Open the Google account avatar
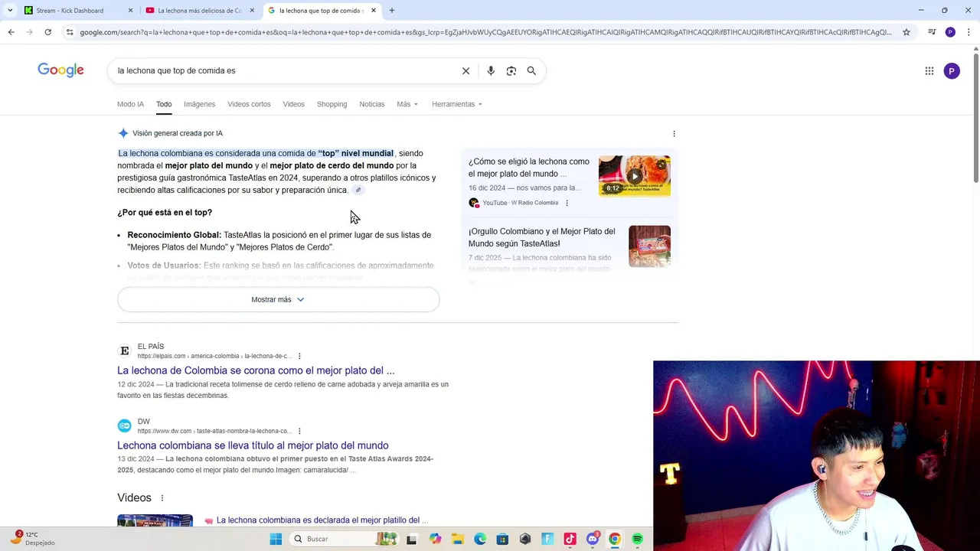The width and height of the screenshot is (980, 551). [x=952, y=71]
